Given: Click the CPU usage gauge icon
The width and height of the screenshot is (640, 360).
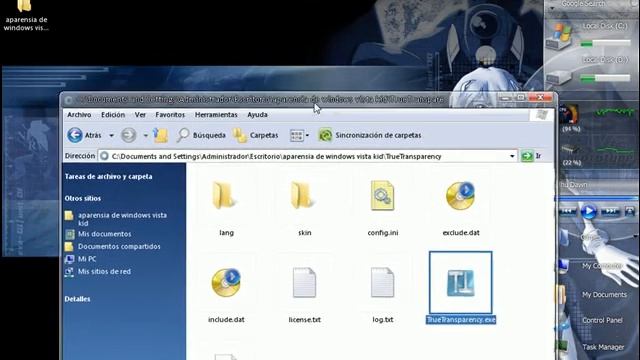Looking at the screenshot, I should (569, 115).
